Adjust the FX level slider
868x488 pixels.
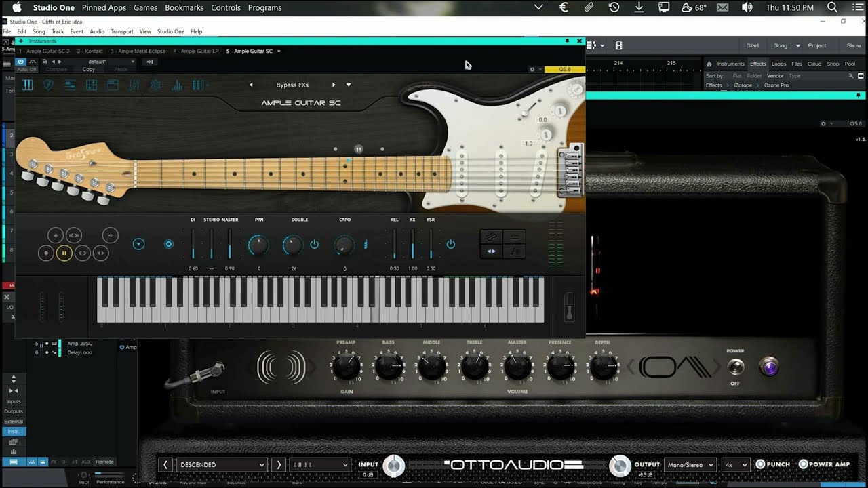coord(412,244)
